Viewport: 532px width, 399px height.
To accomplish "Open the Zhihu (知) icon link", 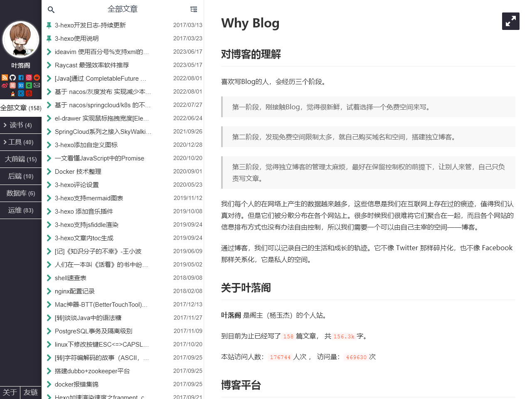I will pyautogui.click(x=21, y=85).
